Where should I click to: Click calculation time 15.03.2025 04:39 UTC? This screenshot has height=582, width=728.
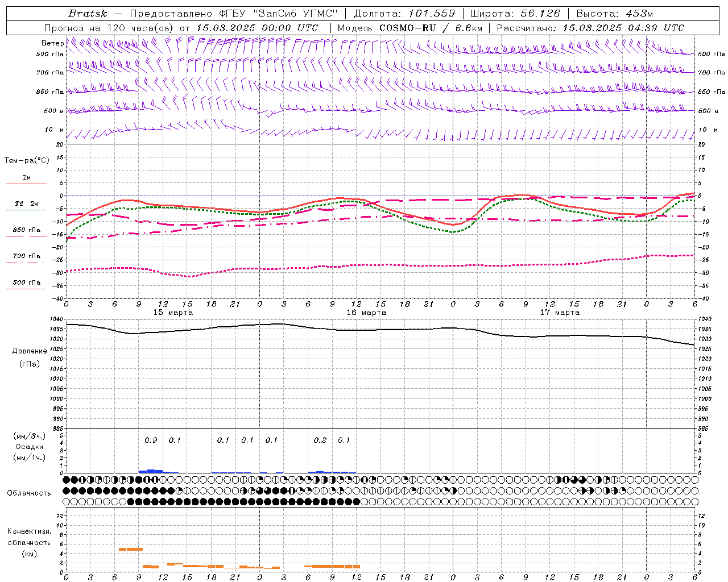(x=623, y=28)
